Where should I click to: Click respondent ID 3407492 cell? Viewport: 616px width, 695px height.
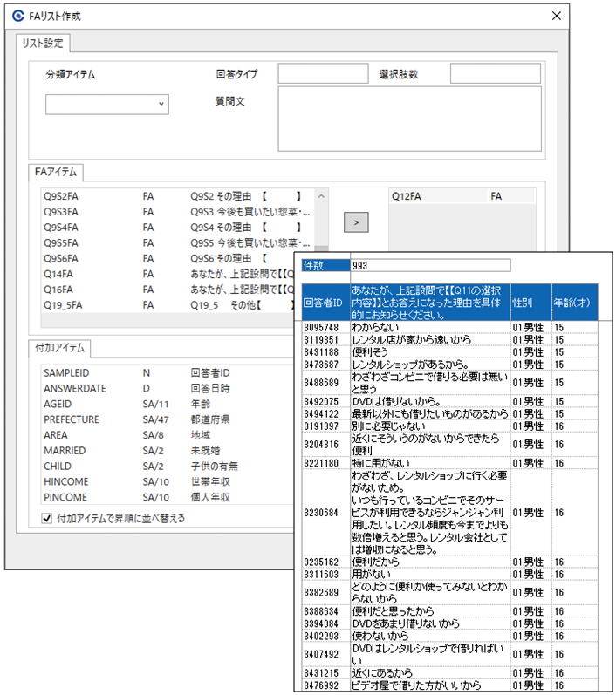coord(326,654)
